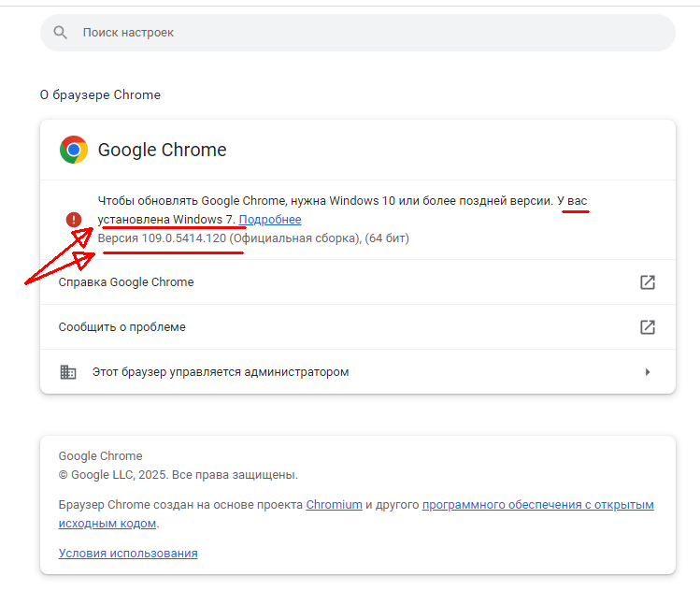700x605 pixels.
Task: Click the "Google Chrome" title beside the logo
Action: click(x=162, y=150)
